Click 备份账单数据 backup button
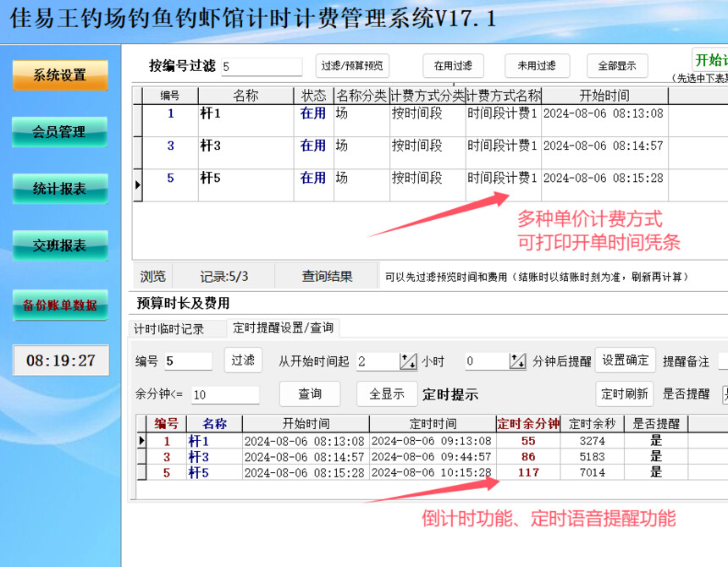 point(60,305)
